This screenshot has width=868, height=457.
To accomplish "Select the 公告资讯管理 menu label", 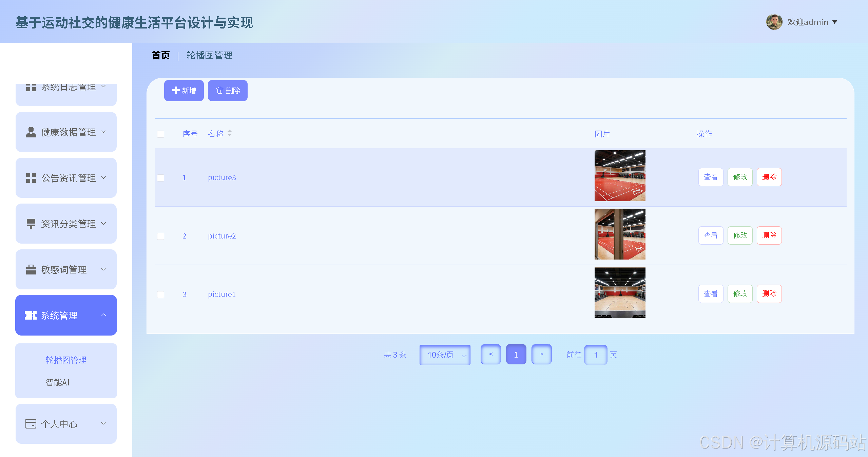I will 69,178.
